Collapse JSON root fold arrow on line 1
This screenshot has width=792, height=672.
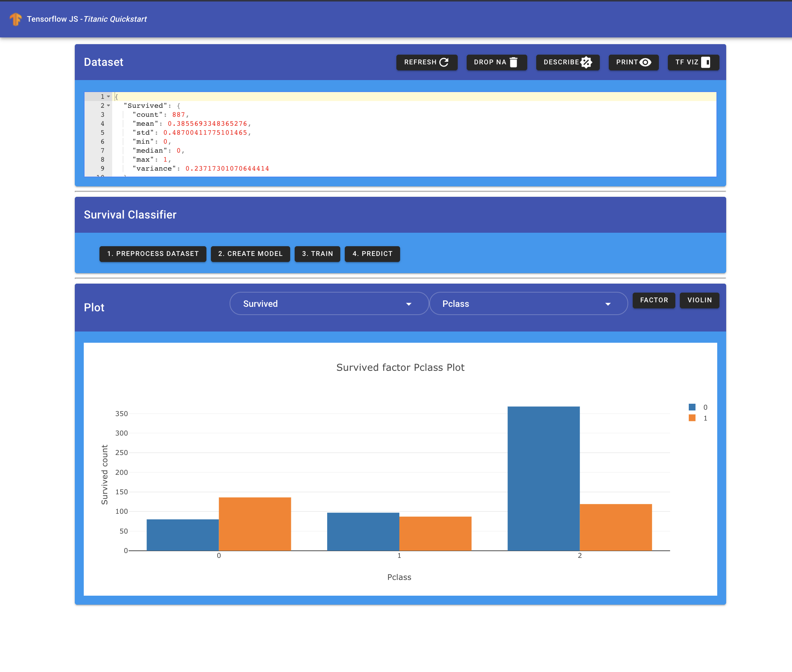(x=108, y=97)
